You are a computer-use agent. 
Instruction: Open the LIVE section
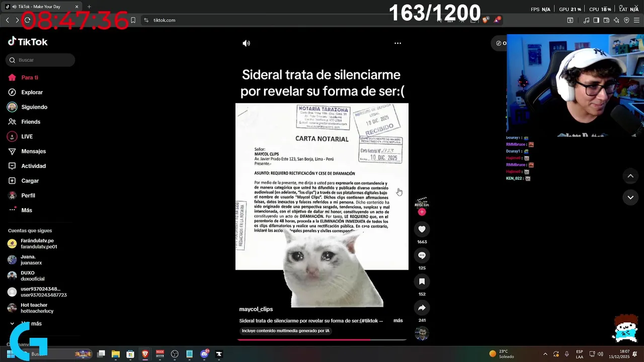tap(20, 136)
